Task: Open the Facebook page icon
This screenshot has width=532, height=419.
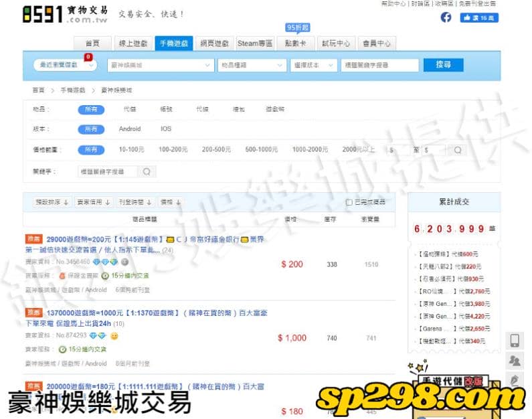Action: 446,17
